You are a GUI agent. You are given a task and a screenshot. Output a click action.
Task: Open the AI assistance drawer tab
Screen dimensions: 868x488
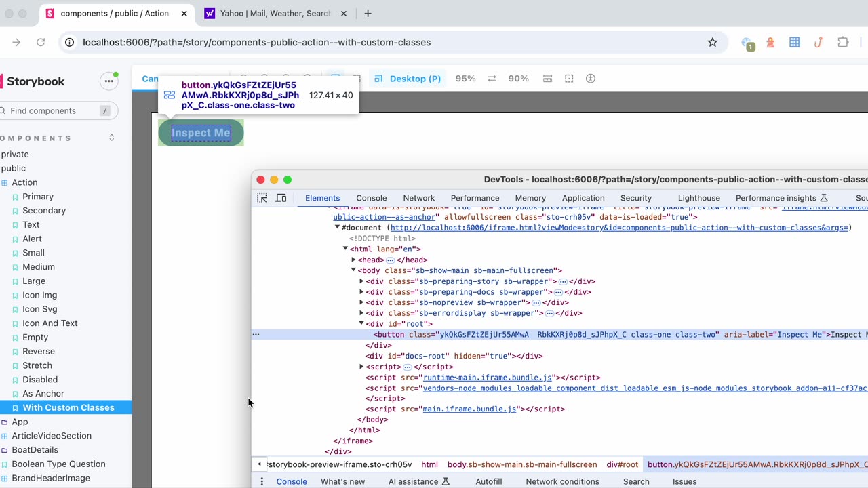pos(419,481)
